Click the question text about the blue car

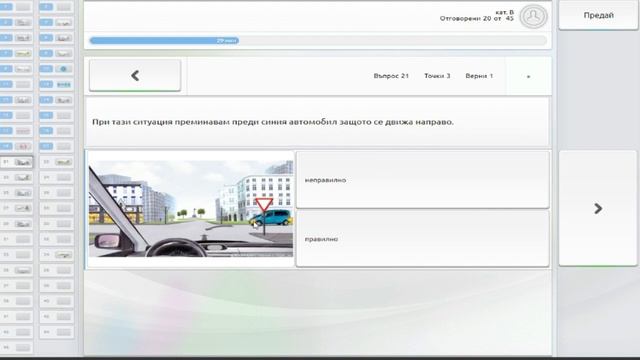[273, 122]
